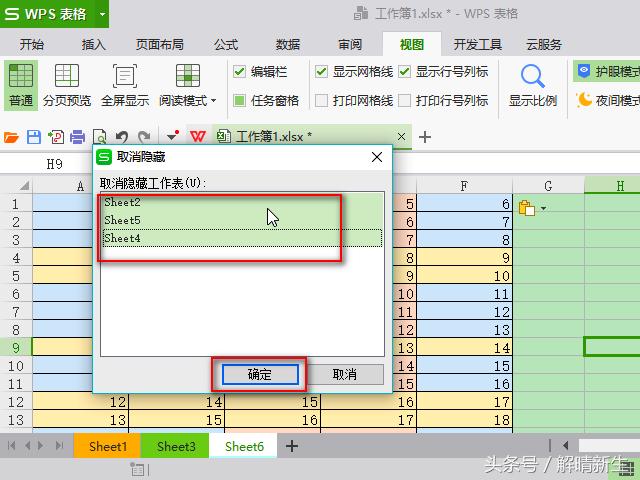640x480 pixels.
Task: Switch to the Sheet6 tab
Action: coord(244,446)
